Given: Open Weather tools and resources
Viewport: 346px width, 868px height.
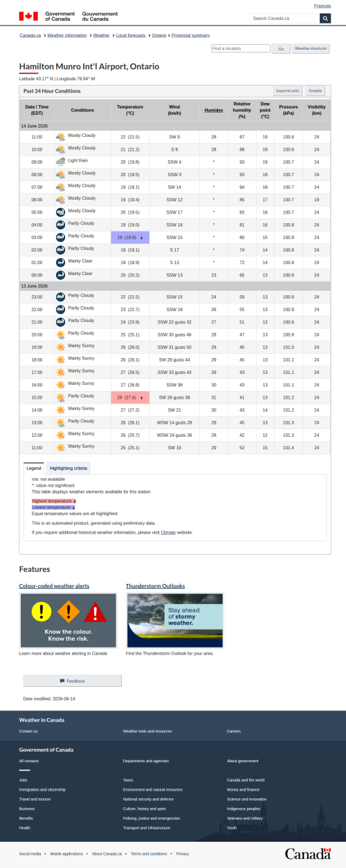Looking at the screenshot, I should (147, 730).
